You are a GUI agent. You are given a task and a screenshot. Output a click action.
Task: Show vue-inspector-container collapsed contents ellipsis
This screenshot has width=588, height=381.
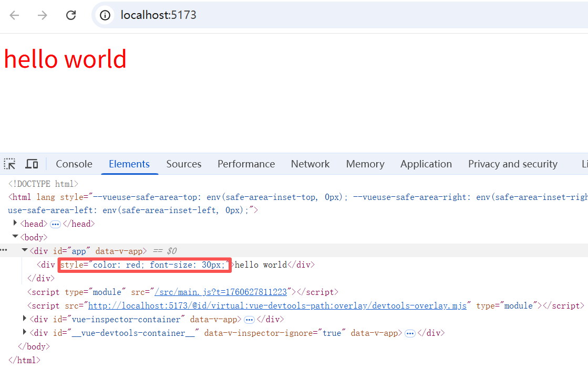tap(249, 320)
